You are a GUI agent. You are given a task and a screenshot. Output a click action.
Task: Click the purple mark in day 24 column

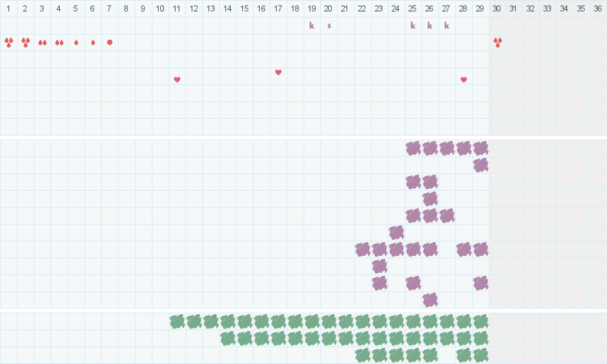[396, 232]
